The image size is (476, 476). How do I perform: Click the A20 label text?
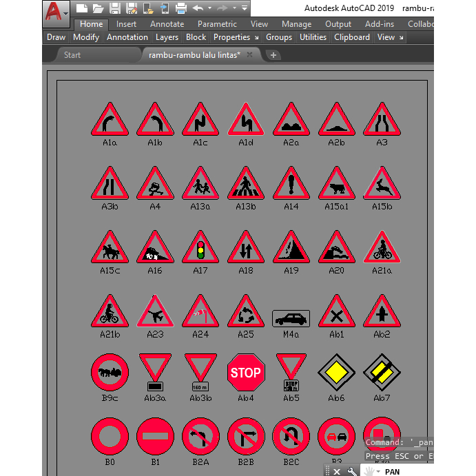click(x=336, y=270)
